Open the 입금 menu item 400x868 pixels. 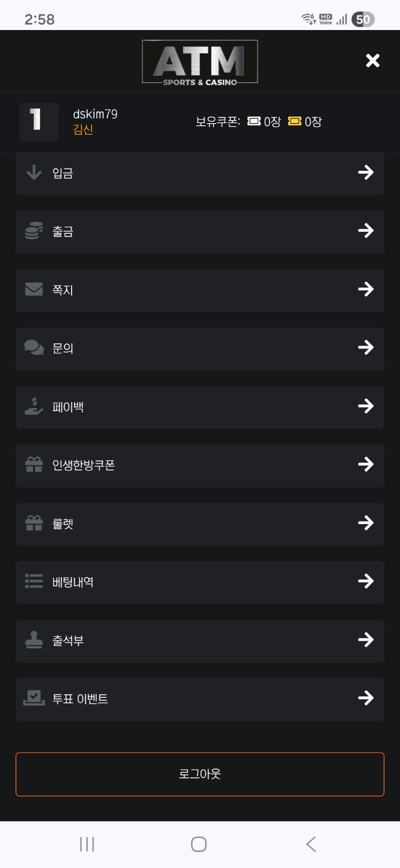pyautogui.click(x=200, y=173)
